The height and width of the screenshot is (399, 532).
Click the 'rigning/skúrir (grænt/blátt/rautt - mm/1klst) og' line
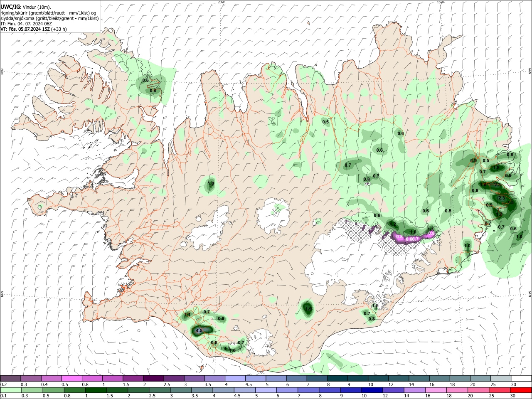(x=48, y=12)
